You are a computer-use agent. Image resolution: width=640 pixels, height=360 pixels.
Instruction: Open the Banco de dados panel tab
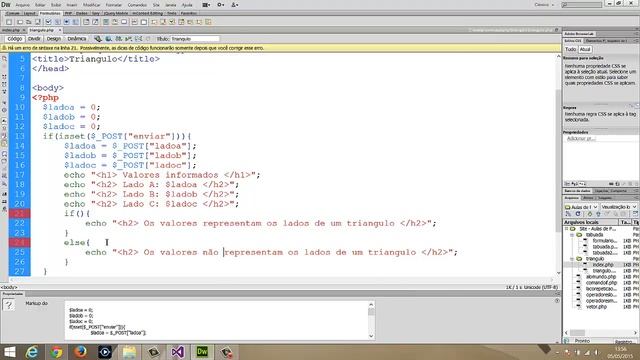pyautogui.click(x=577, y=191)
